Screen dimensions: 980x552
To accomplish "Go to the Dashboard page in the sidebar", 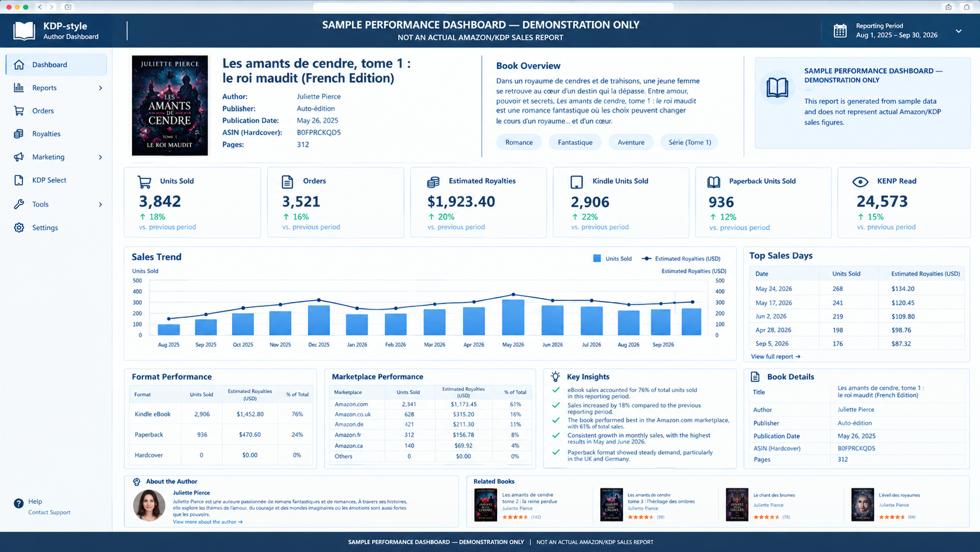I will [56, 65].
